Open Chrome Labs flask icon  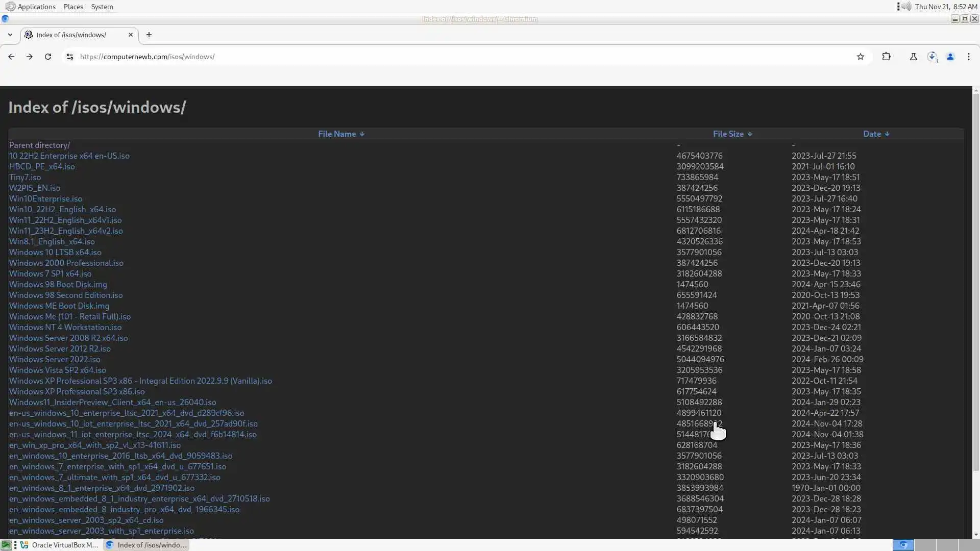914,57
